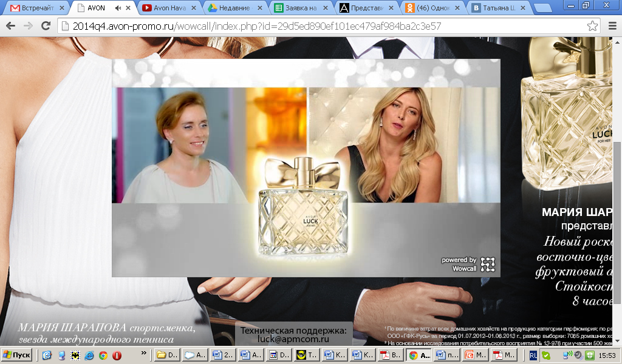Image resolution: width=622 pixels, height=364 pixels.
Task: Click the Avon Luck perfume bottle in player
Action: coord(303,207)
